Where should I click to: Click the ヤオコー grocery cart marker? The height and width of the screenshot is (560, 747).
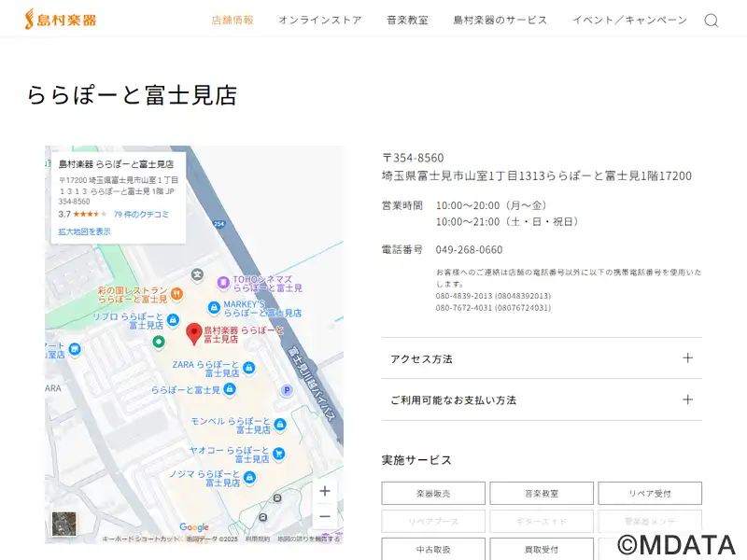278,454
